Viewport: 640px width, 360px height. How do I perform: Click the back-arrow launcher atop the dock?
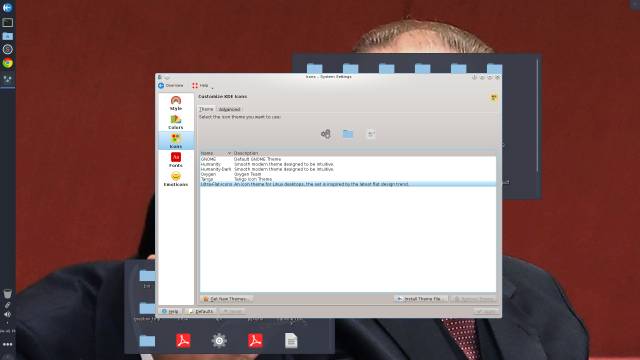7,7
